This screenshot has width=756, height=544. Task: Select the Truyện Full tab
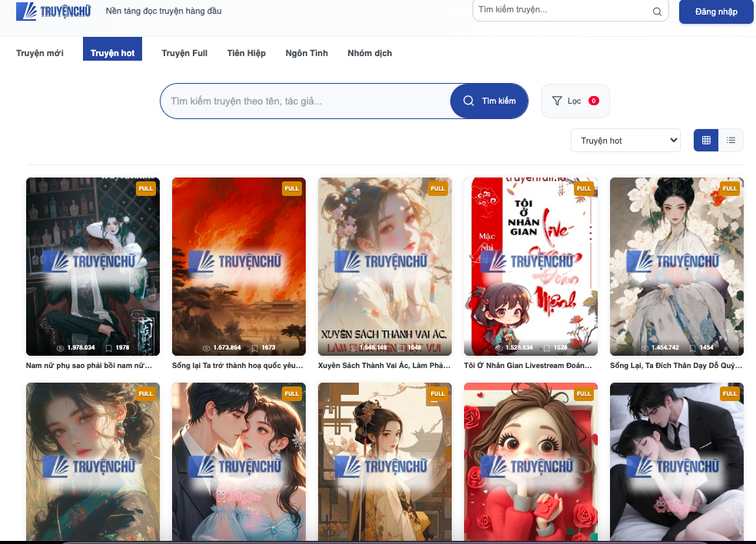click(184, 53)
